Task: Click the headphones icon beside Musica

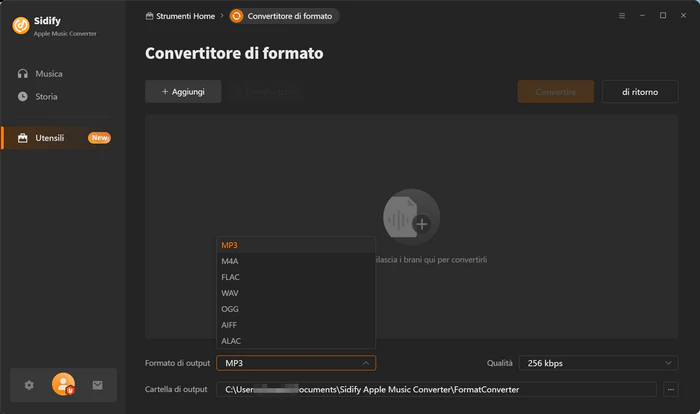Action: coord(23,74)
